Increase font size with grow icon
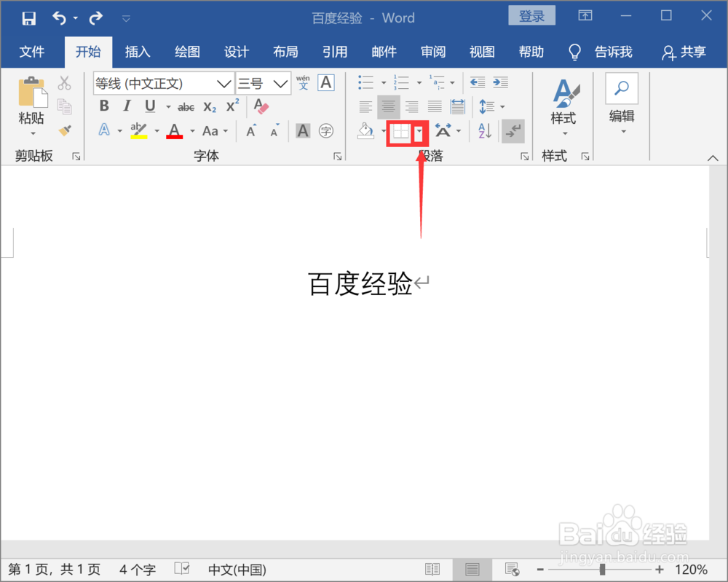This screenshot has width=728, height=582. tap(251, 131)
